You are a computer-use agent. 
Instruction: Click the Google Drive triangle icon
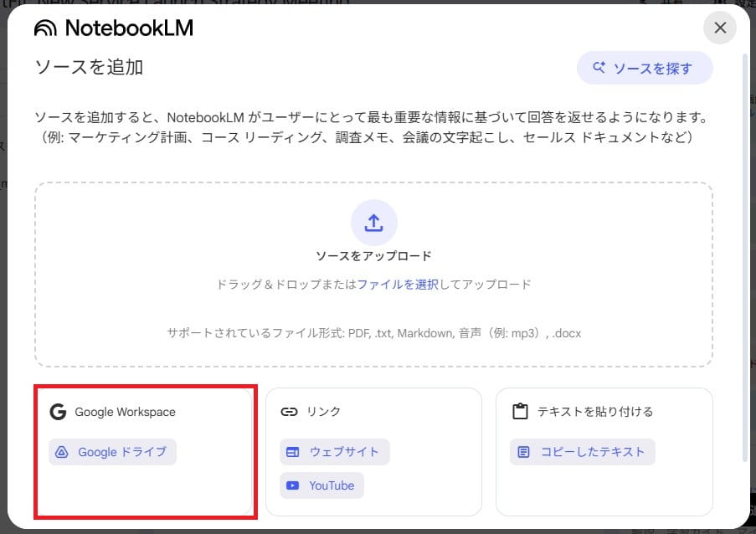pos(61,451)
